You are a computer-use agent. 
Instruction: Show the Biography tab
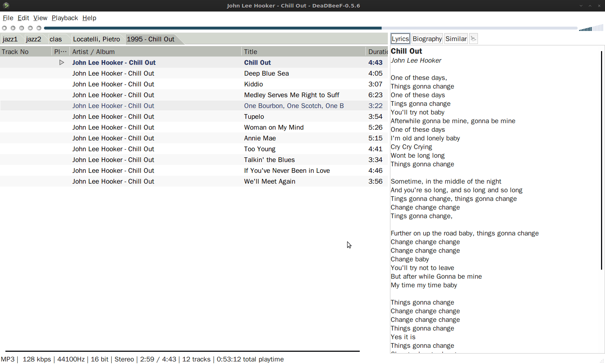point(427,39)
